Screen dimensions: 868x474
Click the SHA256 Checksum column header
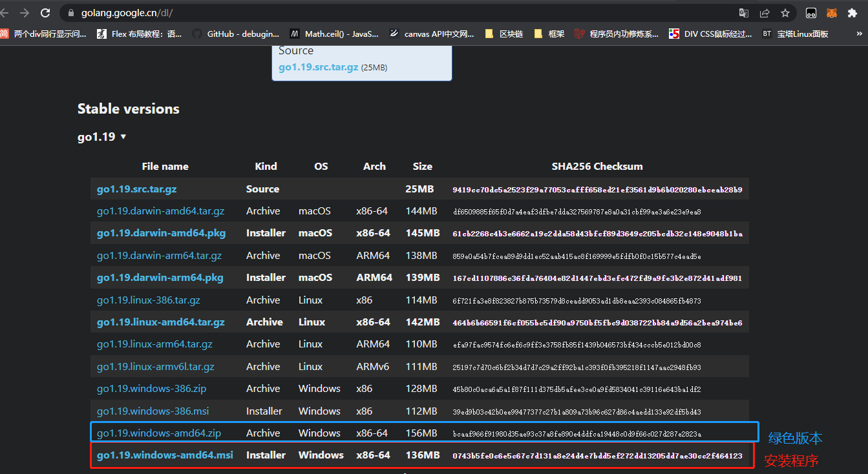coord(597,167)
